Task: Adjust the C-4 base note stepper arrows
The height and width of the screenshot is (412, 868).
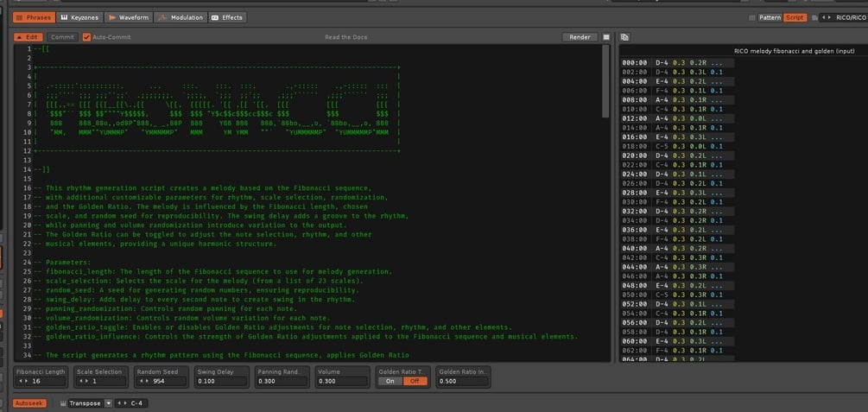Action: pos(123,403)
